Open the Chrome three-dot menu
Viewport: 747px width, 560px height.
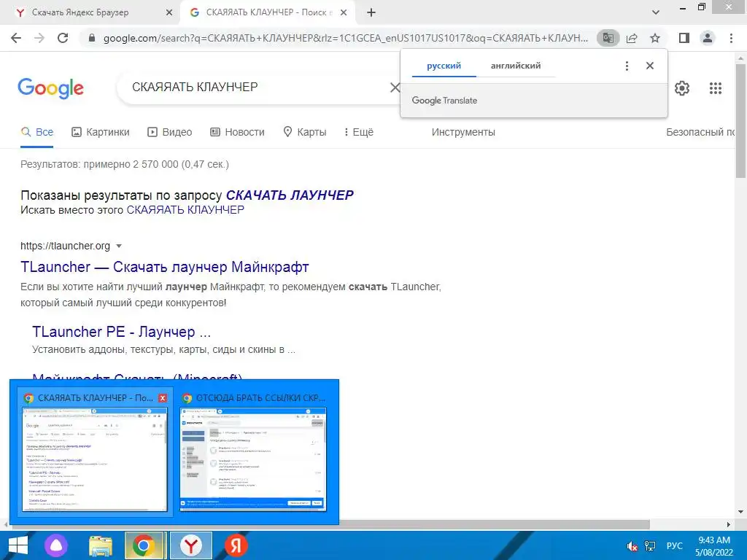(x=731, y=38)
